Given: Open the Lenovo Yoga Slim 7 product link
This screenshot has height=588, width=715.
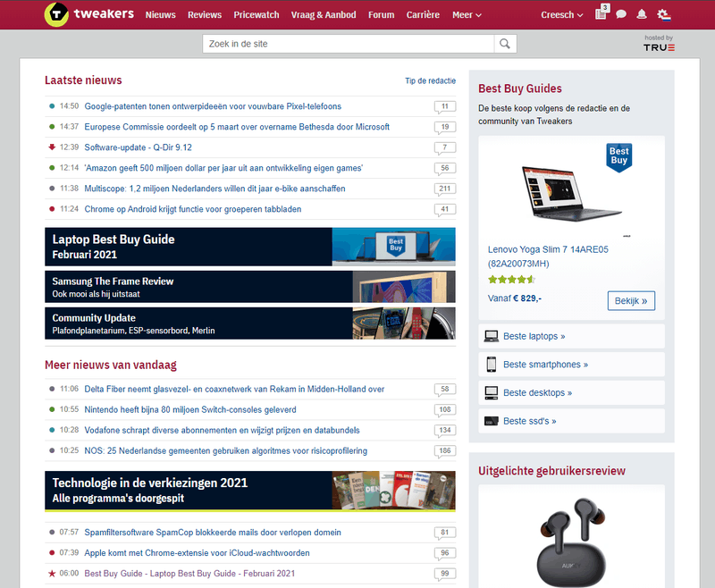Looking at the screenshot, I should pos(548,256).
